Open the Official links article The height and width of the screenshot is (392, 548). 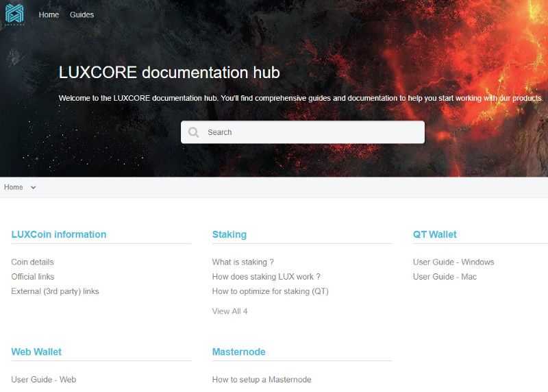pos(33,277)
